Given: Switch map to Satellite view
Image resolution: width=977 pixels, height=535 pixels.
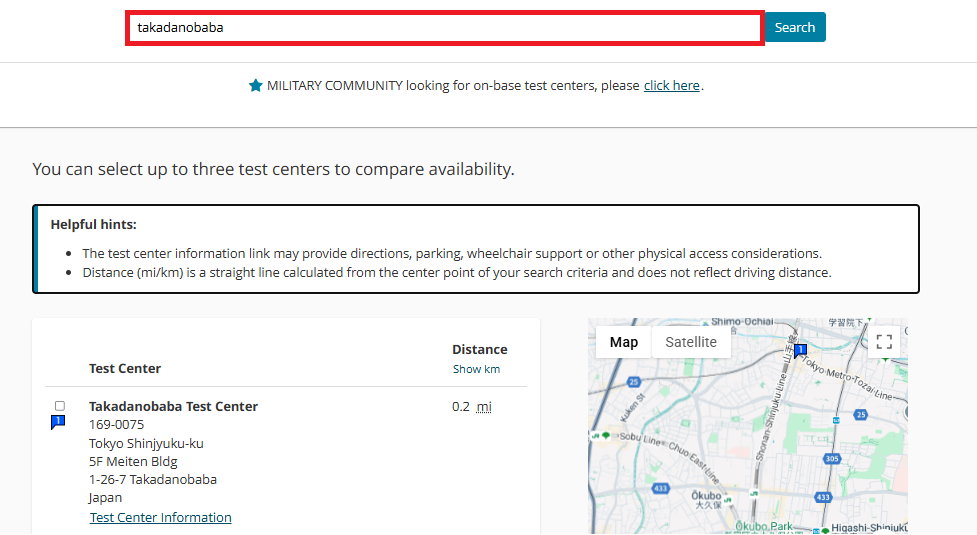Looking at the screenshot, I should click(x=691, y=342).
